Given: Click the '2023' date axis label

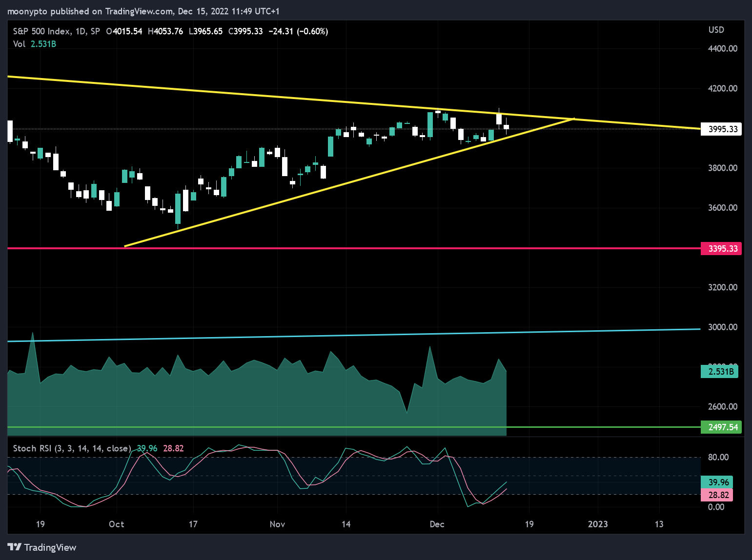Looking at the screenshot, I should 598,524.
